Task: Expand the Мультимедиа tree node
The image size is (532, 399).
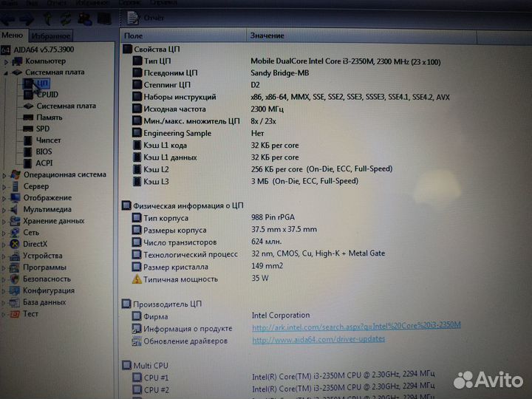Action: (4, 210)
